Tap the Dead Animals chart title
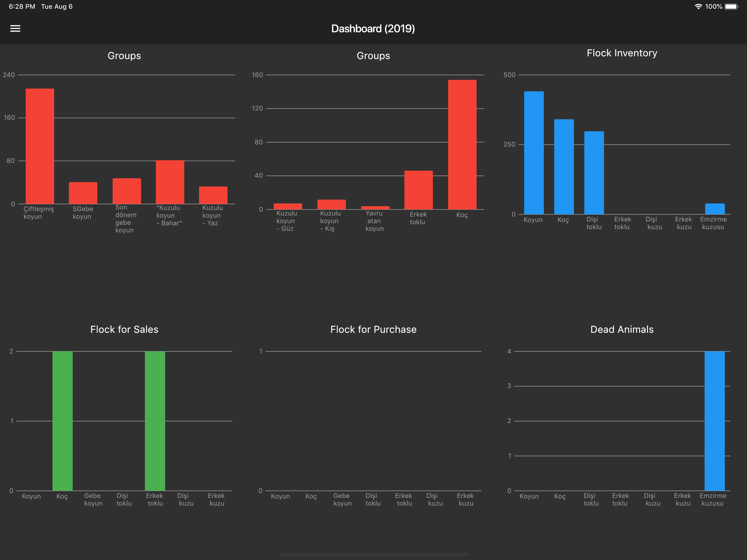The image size is (747, 560). [x=622, y=329]
